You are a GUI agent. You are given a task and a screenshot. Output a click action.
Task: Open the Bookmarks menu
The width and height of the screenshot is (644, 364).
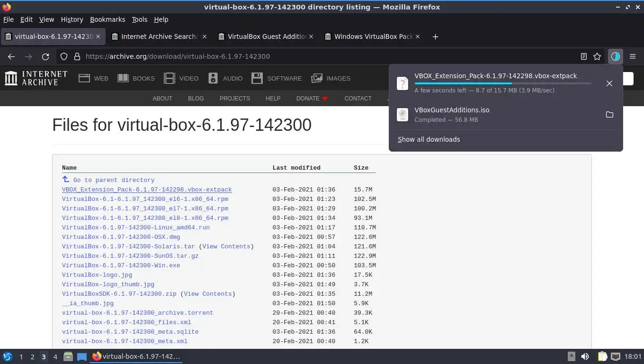point(107,19)
